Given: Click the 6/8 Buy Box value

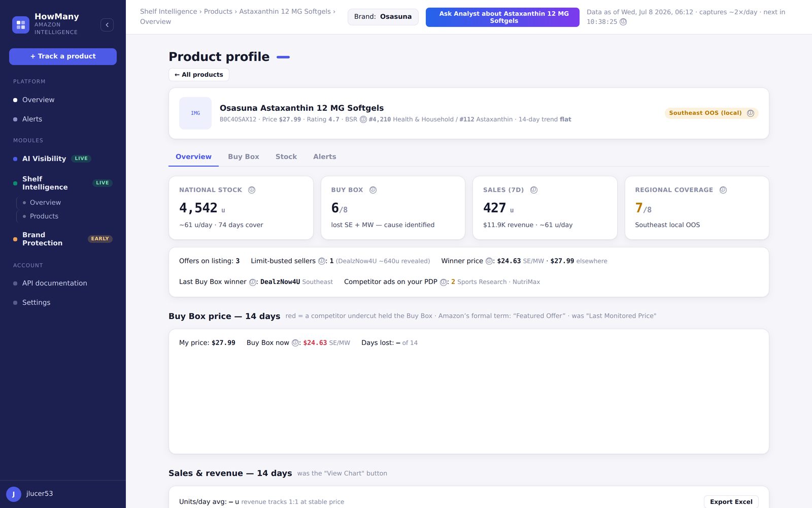Looking at the screenshot, I should 340,208.
